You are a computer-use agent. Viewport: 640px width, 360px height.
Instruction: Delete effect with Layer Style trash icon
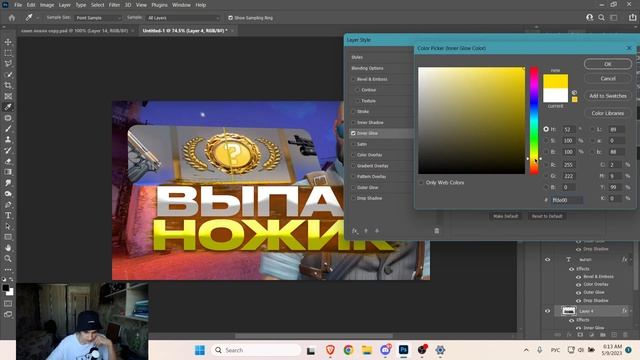[x=436, y=231]
